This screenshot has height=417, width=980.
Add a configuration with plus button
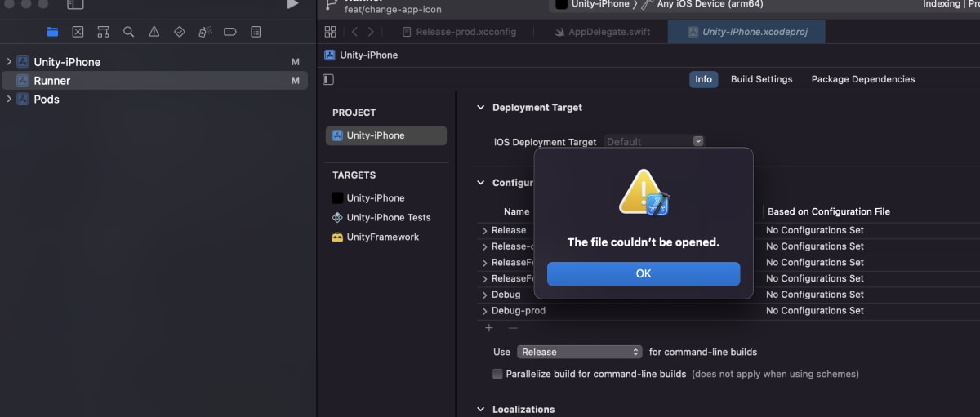coord(489,328)
